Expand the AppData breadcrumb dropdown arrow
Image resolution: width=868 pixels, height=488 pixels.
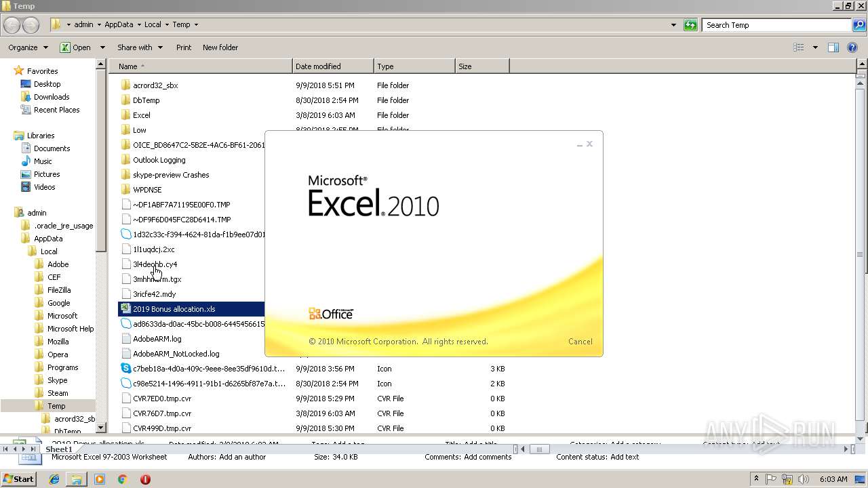(138, 25)
